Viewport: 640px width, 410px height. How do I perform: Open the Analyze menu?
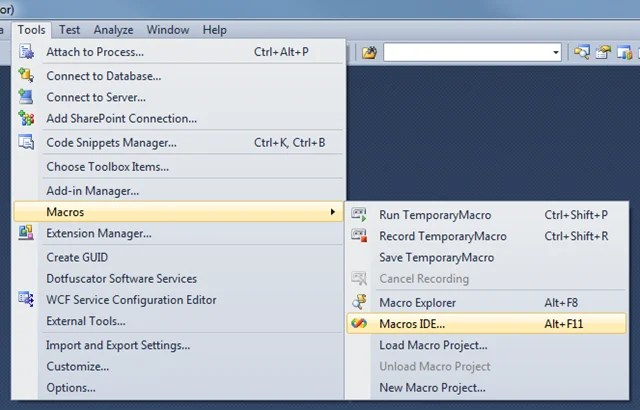pyautogui.click(x=111, y=30)
